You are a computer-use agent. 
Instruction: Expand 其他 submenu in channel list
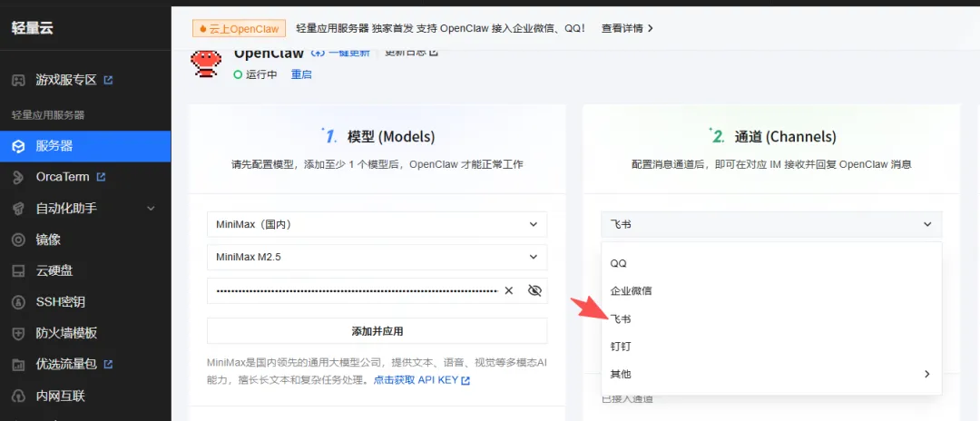coord(771,374)
